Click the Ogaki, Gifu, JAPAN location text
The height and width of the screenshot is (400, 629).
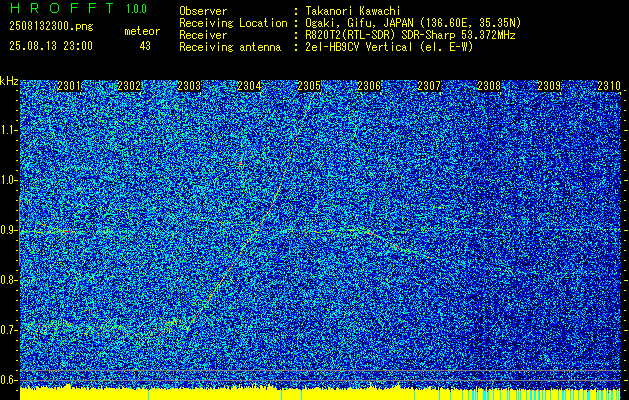point(413,23)
